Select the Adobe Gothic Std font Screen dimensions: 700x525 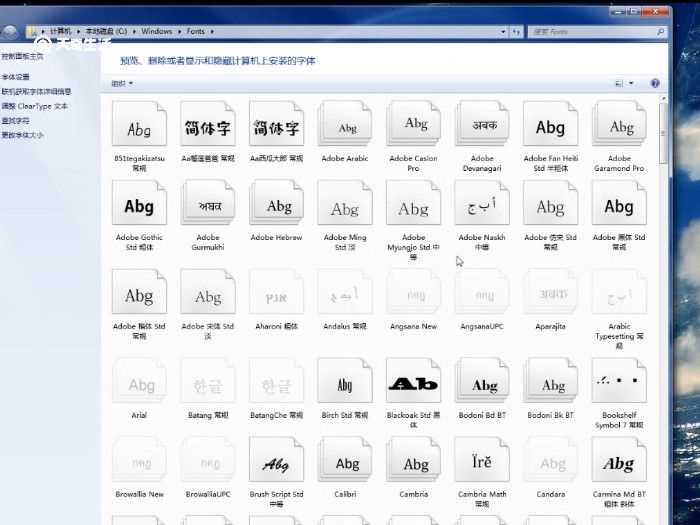(139, 203)
